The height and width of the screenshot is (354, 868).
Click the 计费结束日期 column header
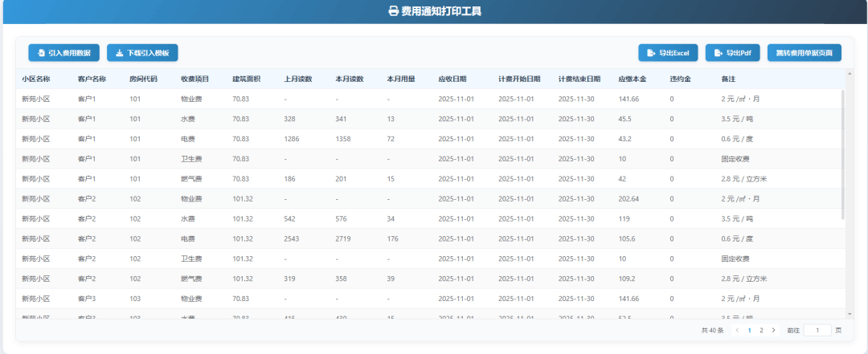coord(579,79)
